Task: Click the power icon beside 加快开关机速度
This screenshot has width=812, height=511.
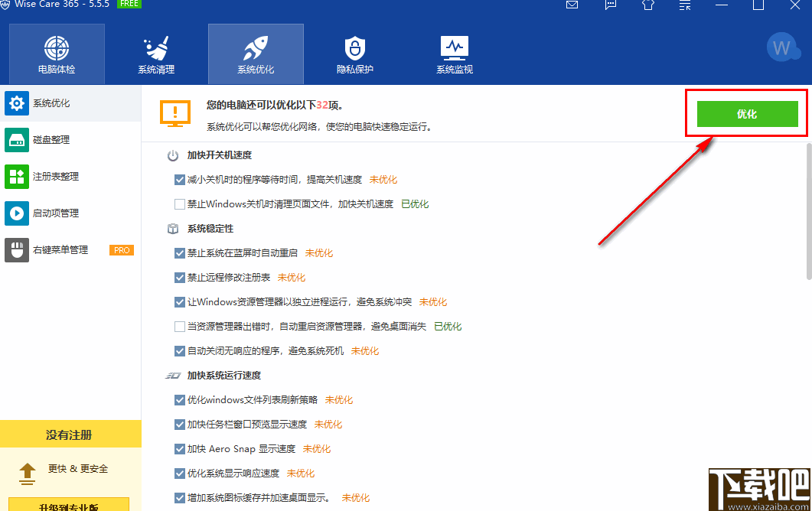Action: click(x=173, y=155)
